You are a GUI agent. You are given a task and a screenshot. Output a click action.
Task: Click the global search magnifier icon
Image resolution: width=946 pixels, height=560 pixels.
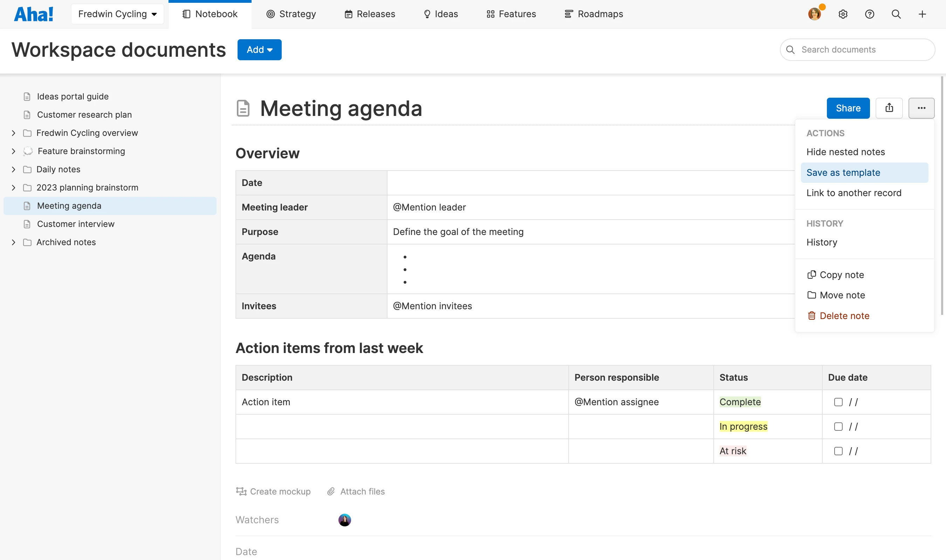[x=896, y=14]
